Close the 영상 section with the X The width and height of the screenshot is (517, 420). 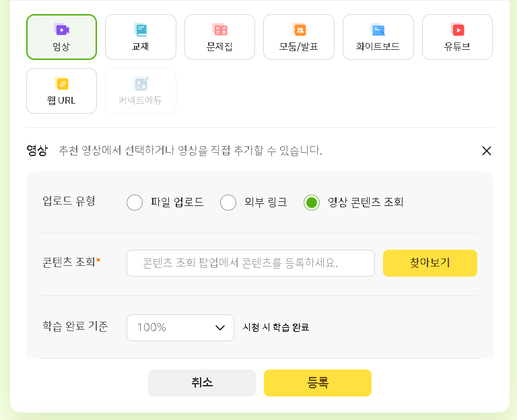pyautogui.click(x=487, y=151)
